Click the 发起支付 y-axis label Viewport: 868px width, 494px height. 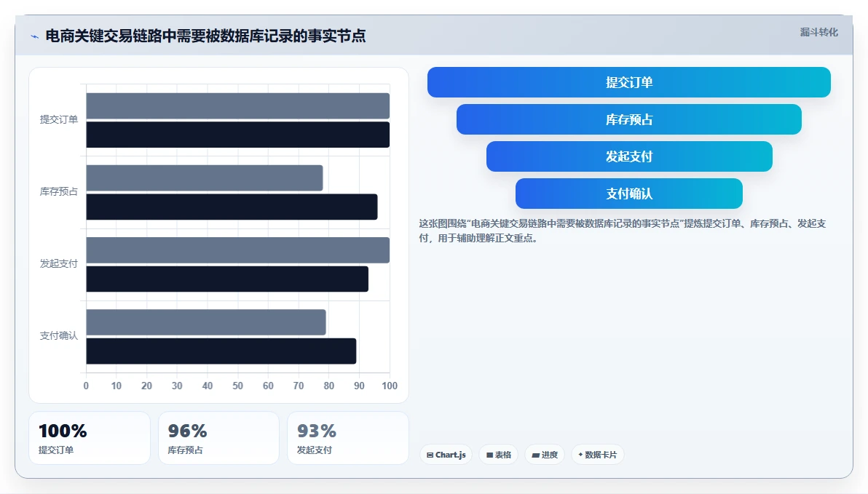point(59,264)
